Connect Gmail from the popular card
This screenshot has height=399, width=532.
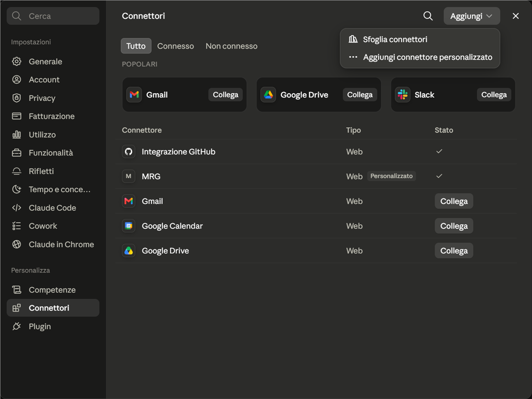coord(225,95)
